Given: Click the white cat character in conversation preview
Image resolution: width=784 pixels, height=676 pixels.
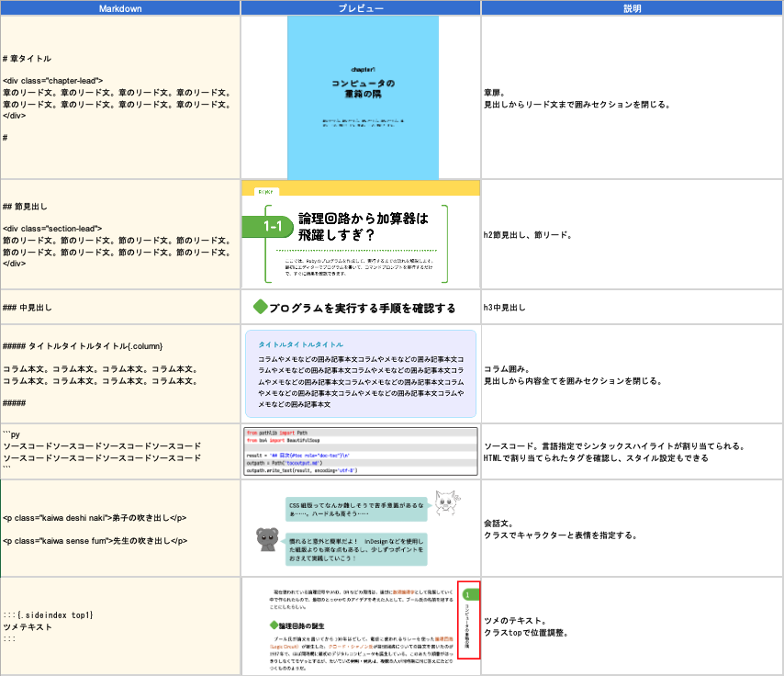Looking at the screenshot, I should tap(449, 505).
